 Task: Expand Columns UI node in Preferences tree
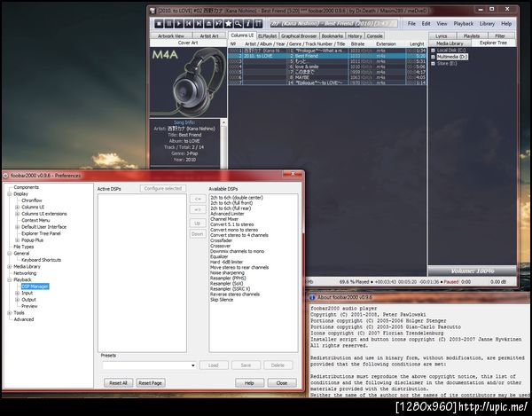[x=18, y=207]
